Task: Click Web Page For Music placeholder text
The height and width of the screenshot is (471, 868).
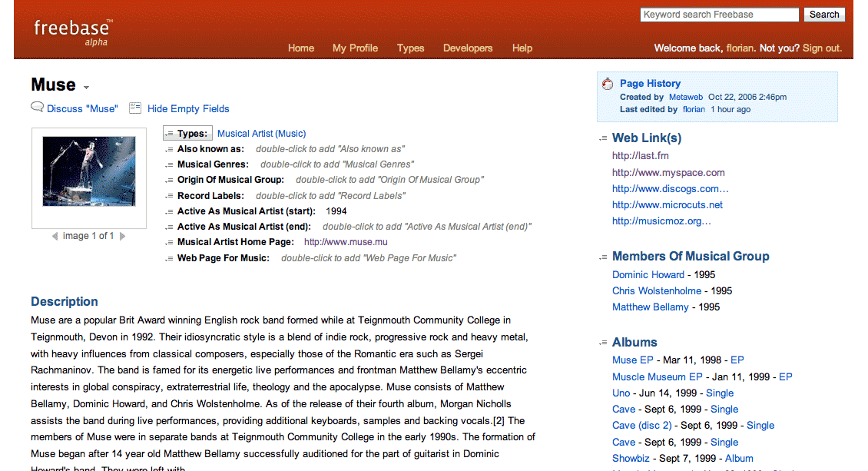Action: pos(368,258)
